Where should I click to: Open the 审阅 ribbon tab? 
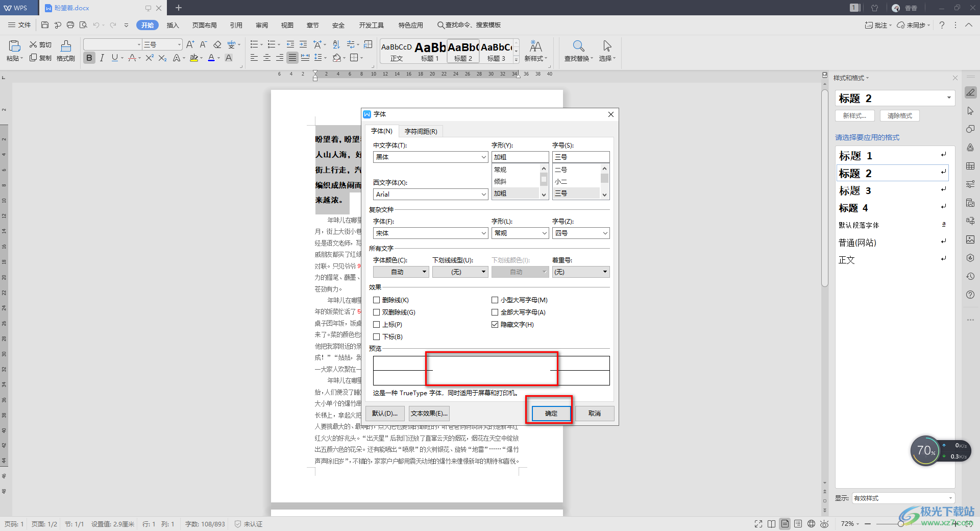coord(262,25)
